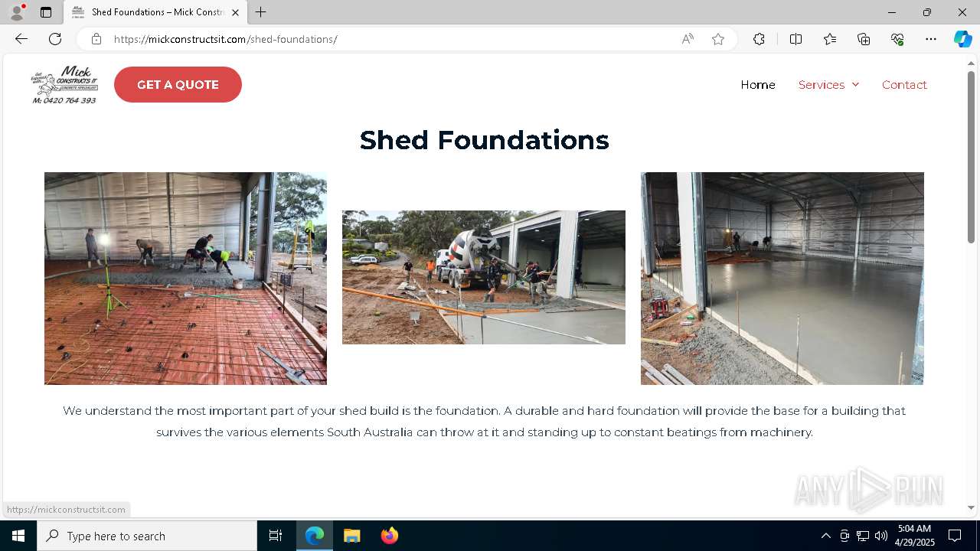Open the workers laying concrete photo
Viewport: 980px width, 551px height.
(185, 279)
